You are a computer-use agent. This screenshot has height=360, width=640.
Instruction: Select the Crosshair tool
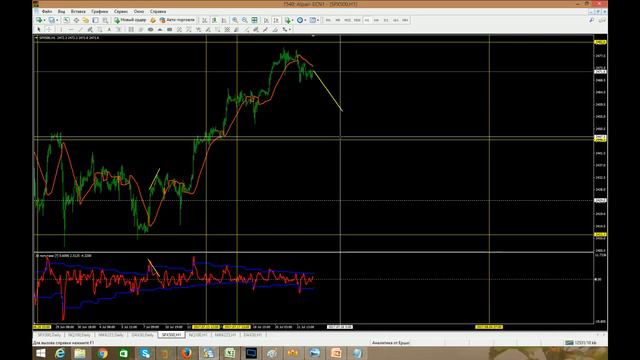coord(49,29)
